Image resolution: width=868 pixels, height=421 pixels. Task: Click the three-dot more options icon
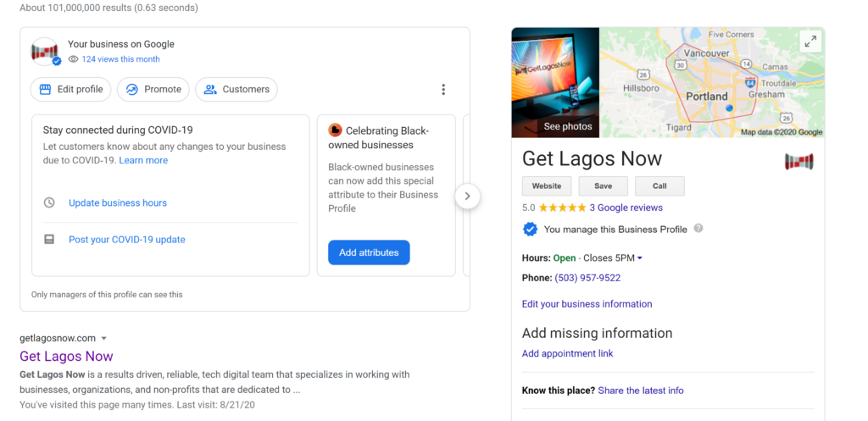click(x=442, y=90)
